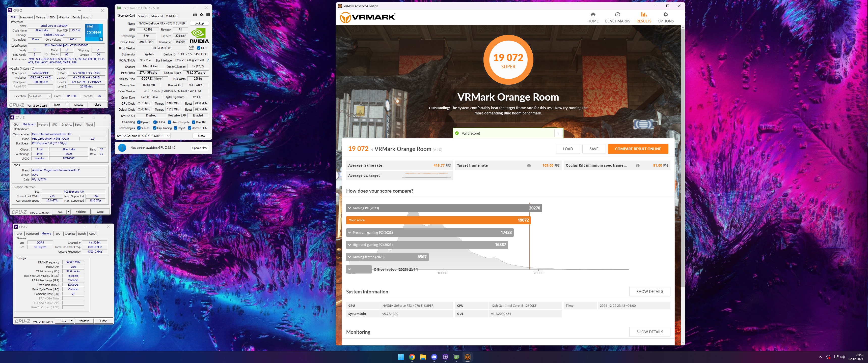Open the VRMark OPTIONS gear icon
868x363 pixels.
tap(665, 14)
